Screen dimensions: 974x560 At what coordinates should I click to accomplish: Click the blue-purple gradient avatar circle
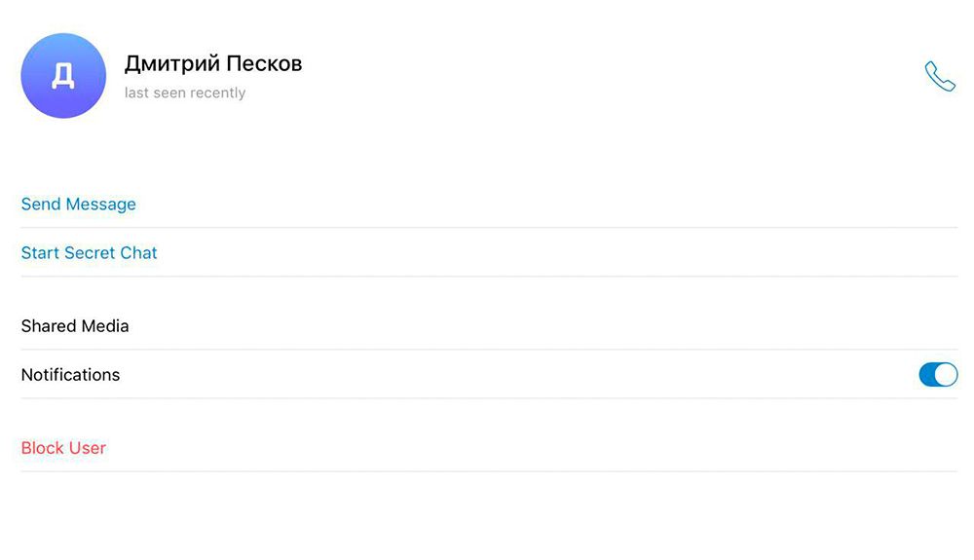click(x=63, y=76)
